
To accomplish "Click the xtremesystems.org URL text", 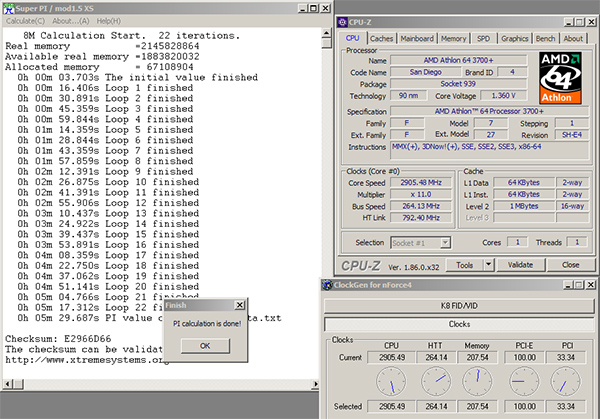I will 87,360.
